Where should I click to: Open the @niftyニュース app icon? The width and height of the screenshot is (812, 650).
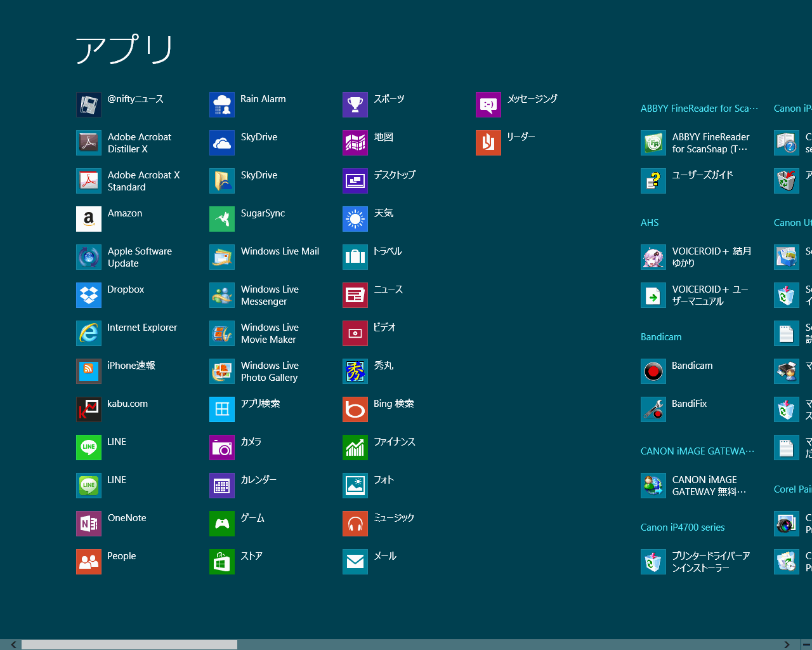(x=89, y=105)
